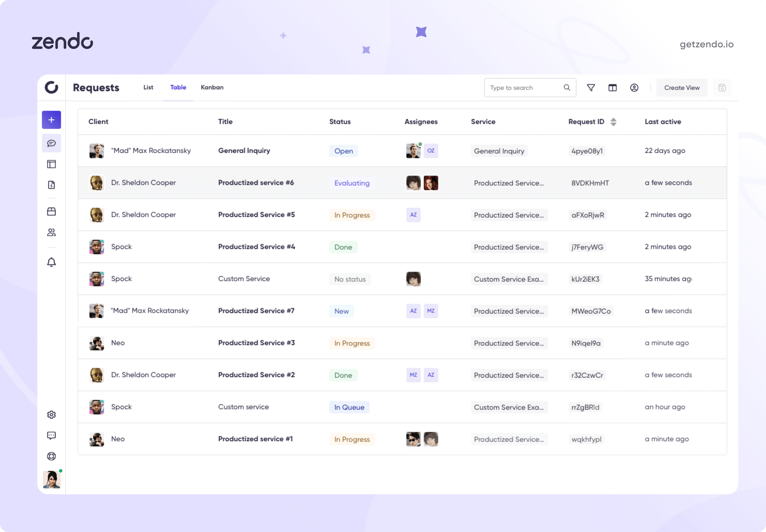Open the help lifebuoy sidebar icon
Screen dimensions: 766x532
[51, 456]
